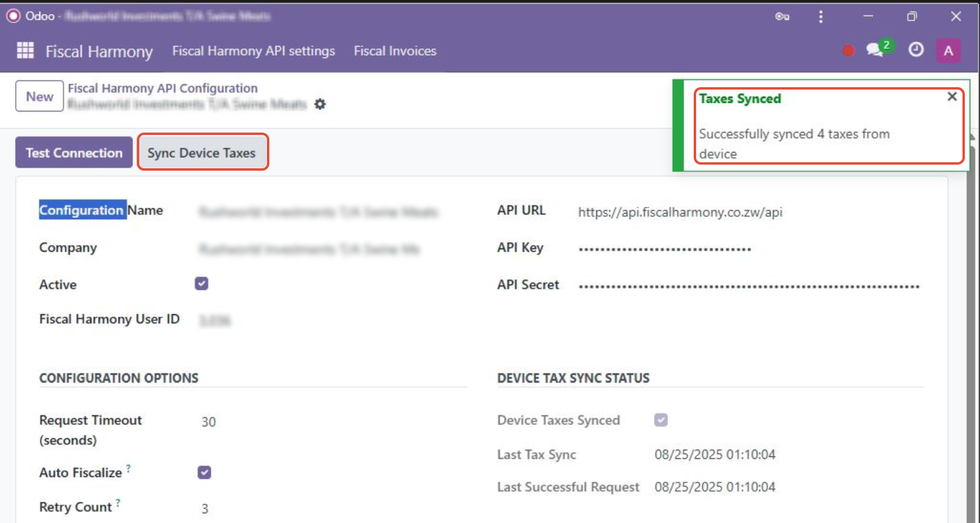The width and height of the screenshot is (980, 523).
Task: Open the Fiscal Invoices menu
Action: 395,51
